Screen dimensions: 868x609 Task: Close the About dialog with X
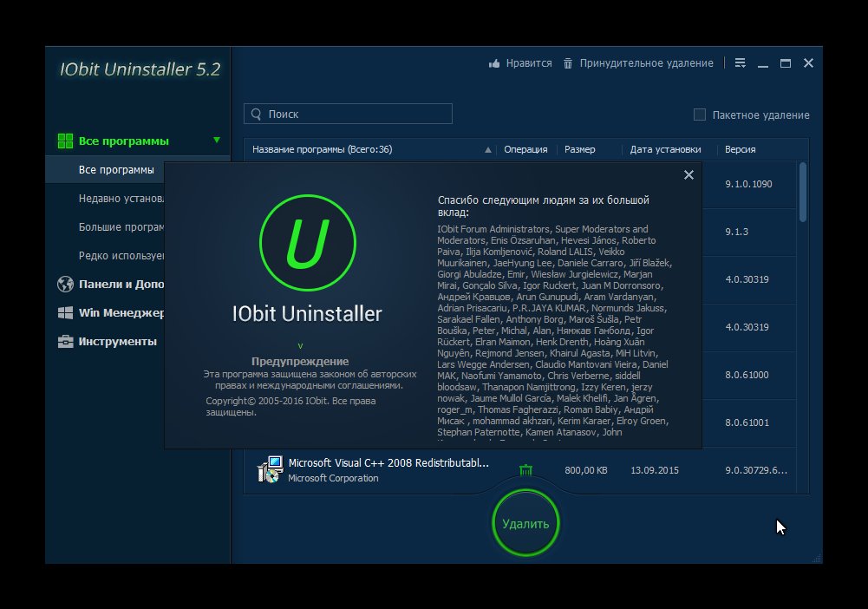tap(689, 175)
